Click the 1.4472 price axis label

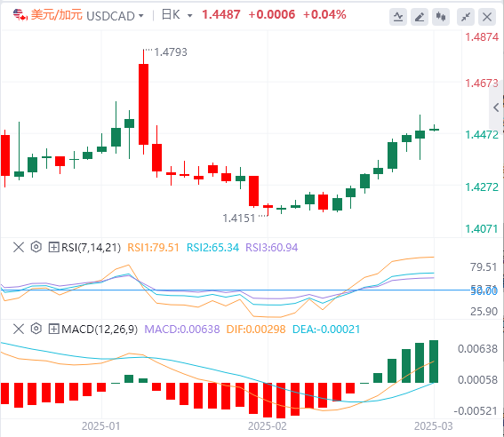(x=482, y=135)
